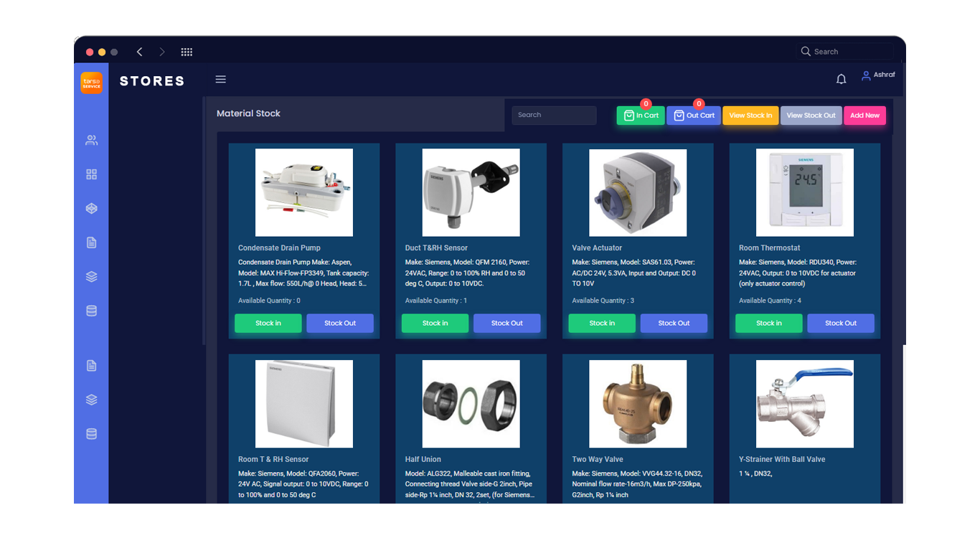Click Stock Out for Room Thermostat

(840, 323)
